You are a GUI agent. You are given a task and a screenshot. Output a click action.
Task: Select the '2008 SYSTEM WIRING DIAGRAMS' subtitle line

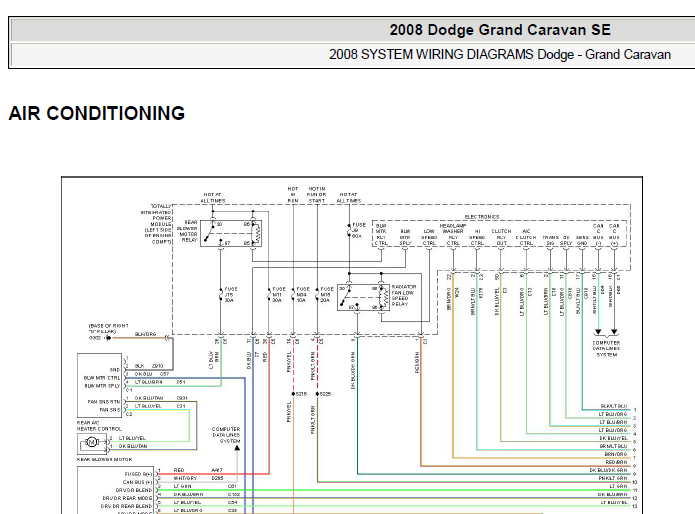point(500,55)
